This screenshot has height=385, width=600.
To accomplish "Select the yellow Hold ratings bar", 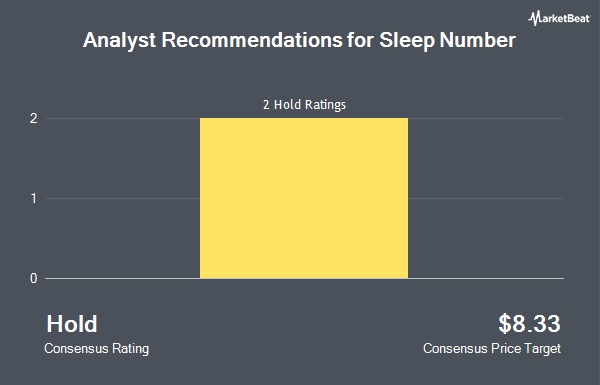I will coord(304,198).
